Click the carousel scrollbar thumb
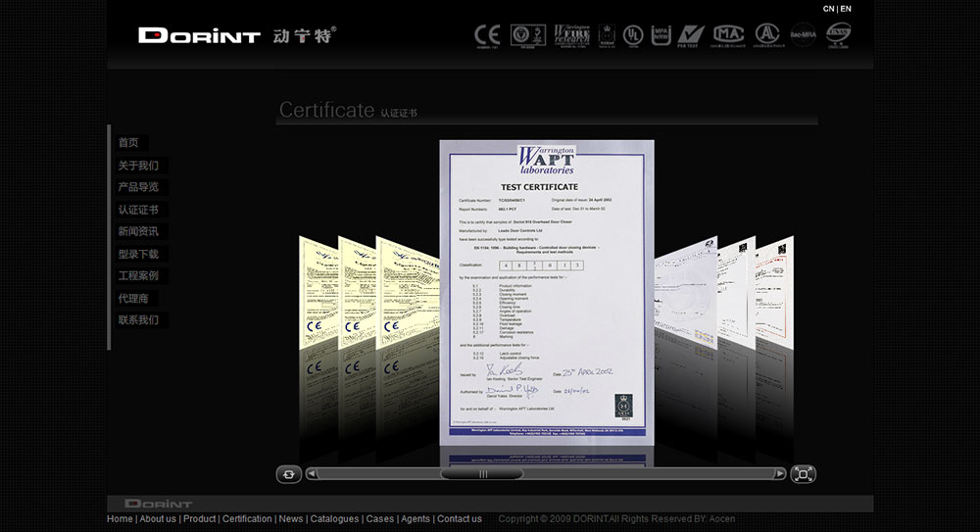 click(x=482, y=474)
